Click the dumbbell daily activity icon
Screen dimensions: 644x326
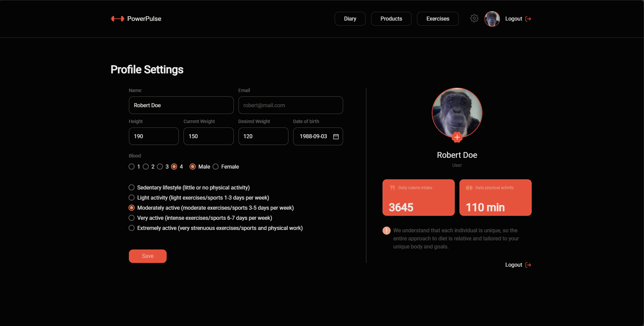469,188
